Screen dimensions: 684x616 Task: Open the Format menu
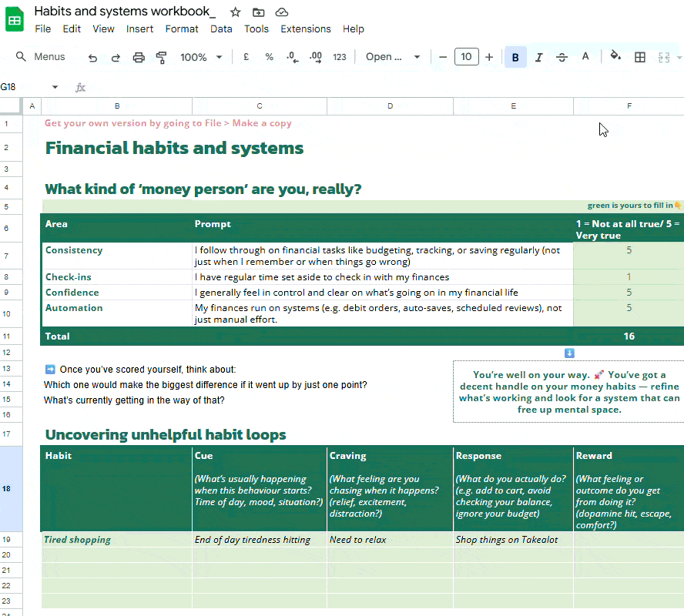pos(182,28)
